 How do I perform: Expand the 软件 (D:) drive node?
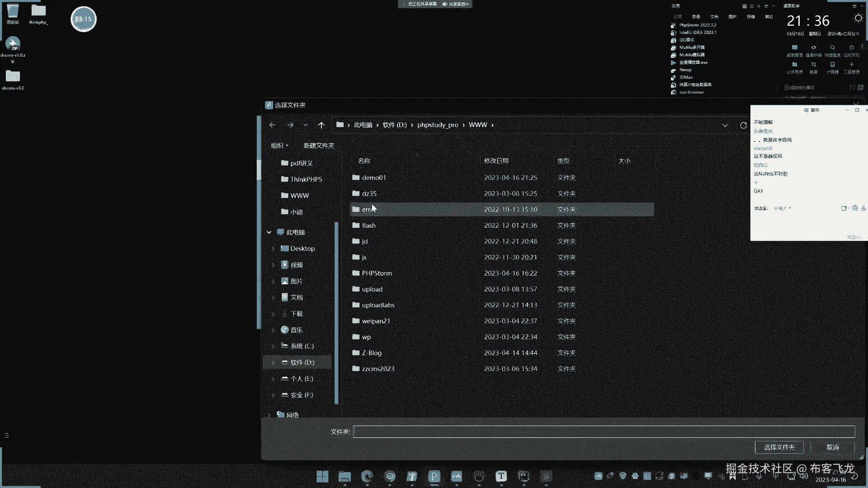click(x=273, y=362)
